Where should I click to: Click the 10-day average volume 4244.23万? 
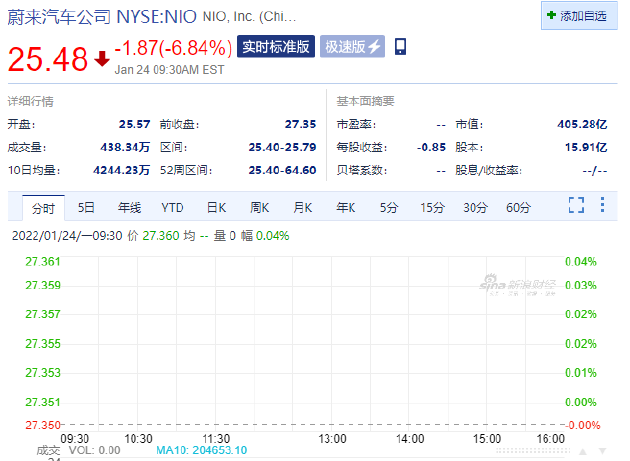tap(121, 170)
